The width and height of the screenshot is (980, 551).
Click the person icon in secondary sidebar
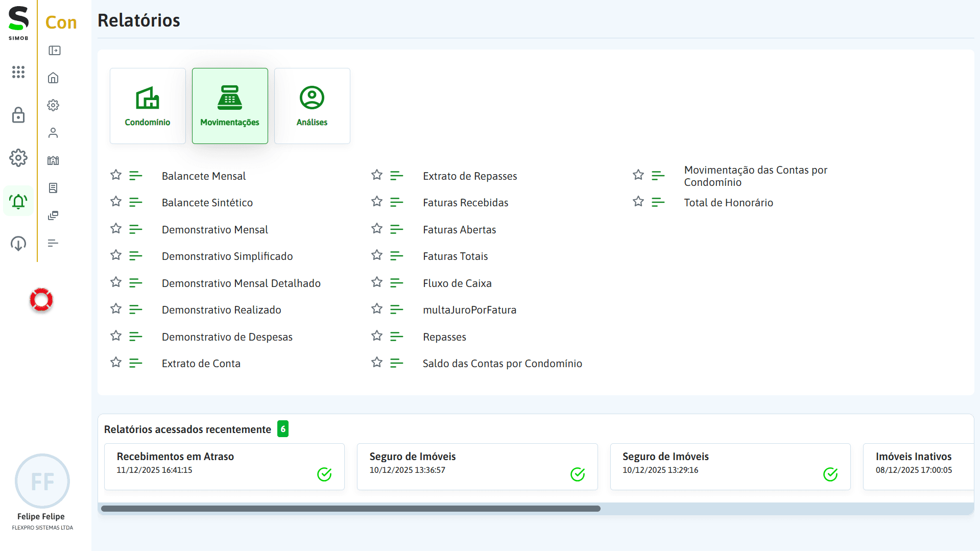pyautogui.click(x=53, y=133)
